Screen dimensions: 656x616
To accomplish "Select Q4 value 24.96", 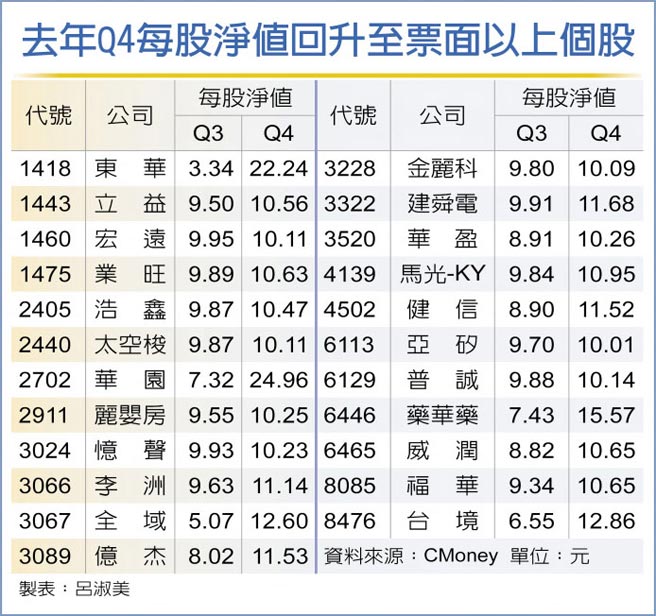I will click(x=279, y=380).
